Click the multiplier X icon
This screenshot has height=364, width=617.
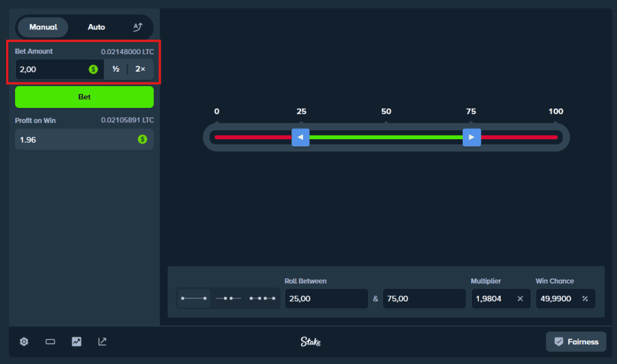(x=520, y=298)
